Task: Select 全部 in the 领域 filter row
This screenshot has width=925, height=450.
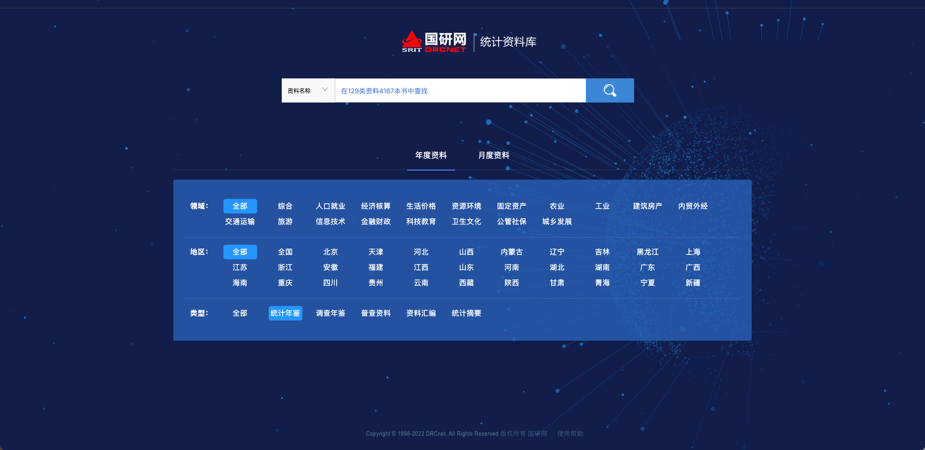Action: (x=240, y=206)
